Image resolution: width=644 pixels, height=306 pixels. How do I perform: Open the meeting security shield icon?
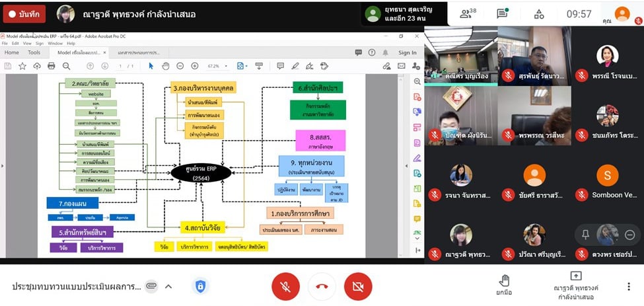pyautogui.click(x=200, y=286)
